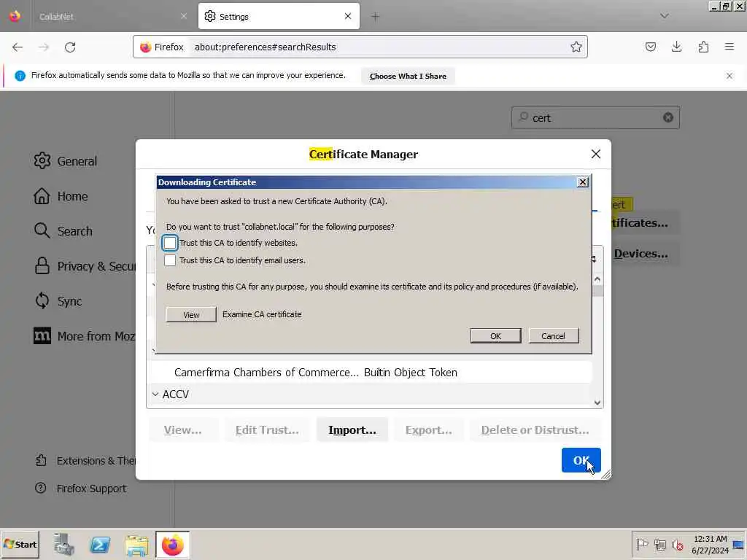Click the Action Center flag tray icon
The image size is (747, 560).
[x=642, y=544]
